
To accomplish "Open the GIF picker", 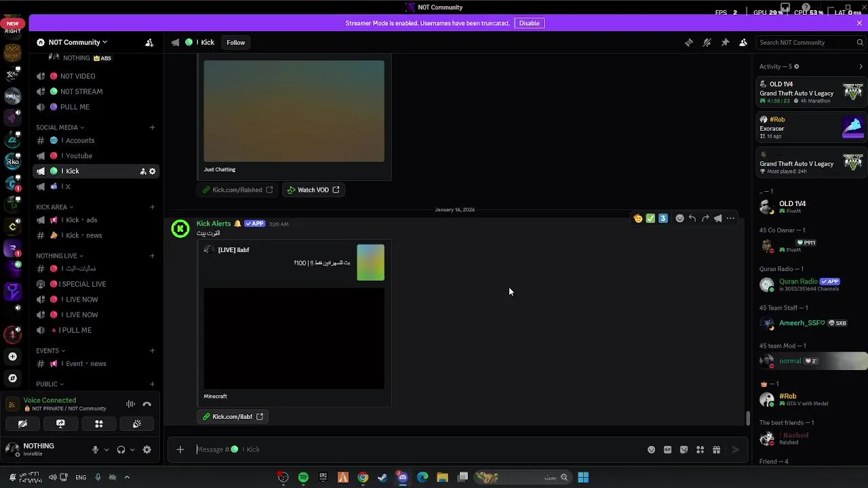I will [667, 449].
